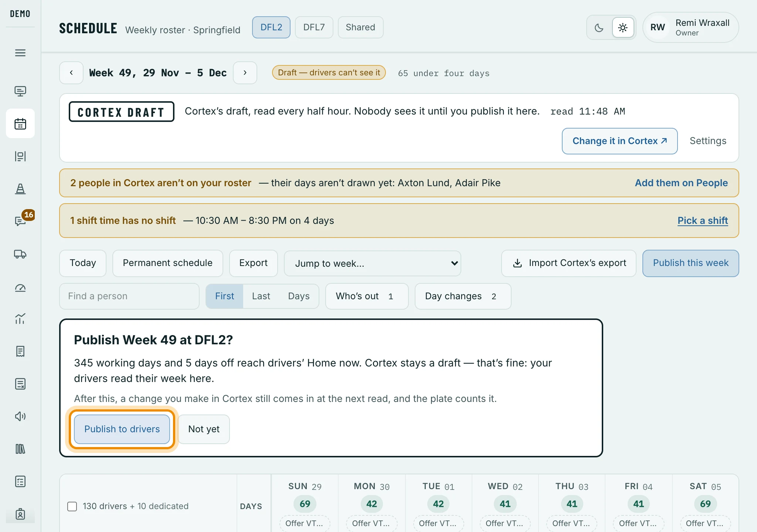Click '65 under four days' text
Viewport: 757px width, 532px height.
(444, 73)
